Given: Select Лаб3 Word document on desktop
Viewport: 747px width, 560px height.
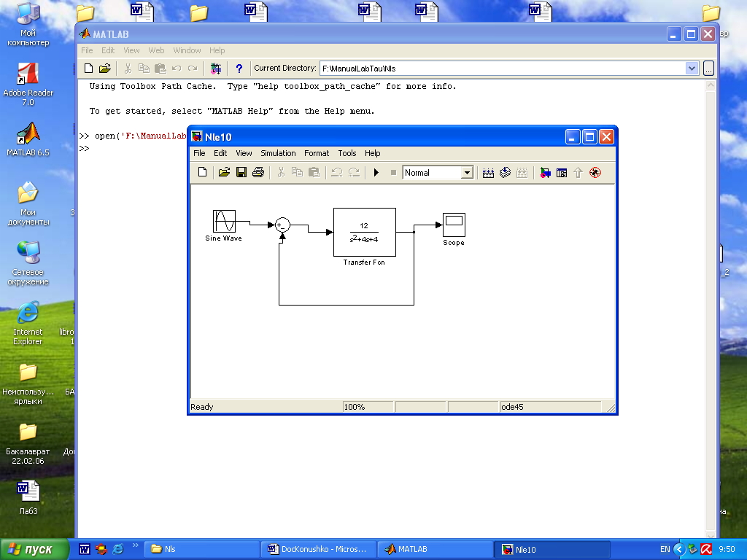Looking at the screenshot, I should 28,497.
